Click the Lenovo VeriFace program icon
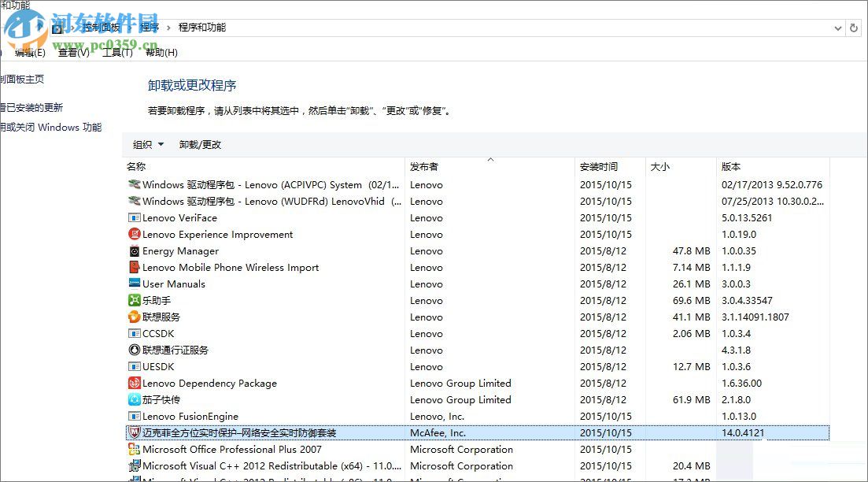The width and height of the screenshot is (868, 482). (135, 217)
